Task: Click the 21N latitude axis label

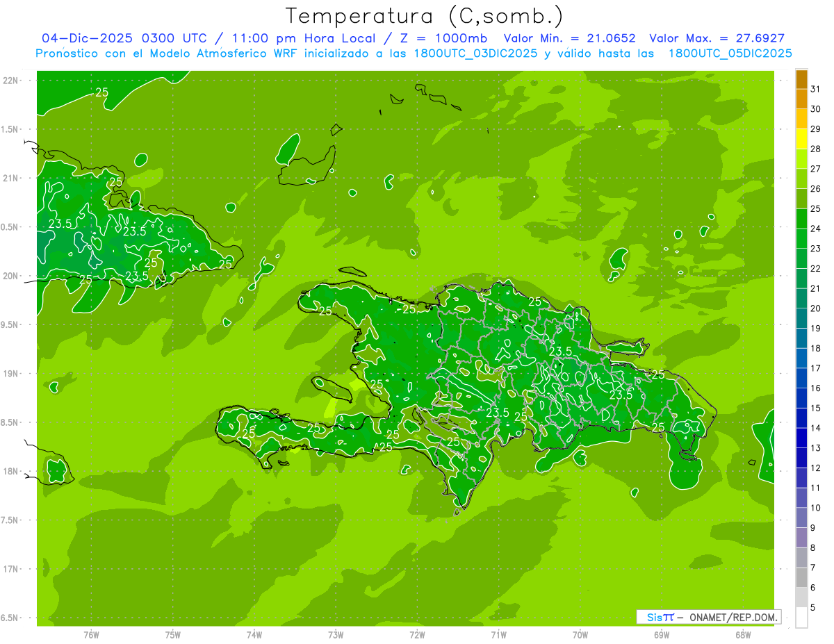Action: (x=11, y=178)
